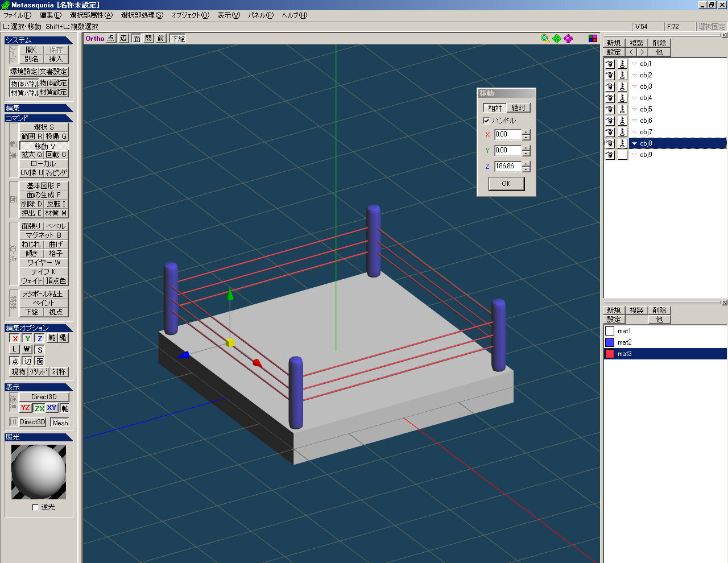Expand the triangle next to obj5

coord(635,109)
